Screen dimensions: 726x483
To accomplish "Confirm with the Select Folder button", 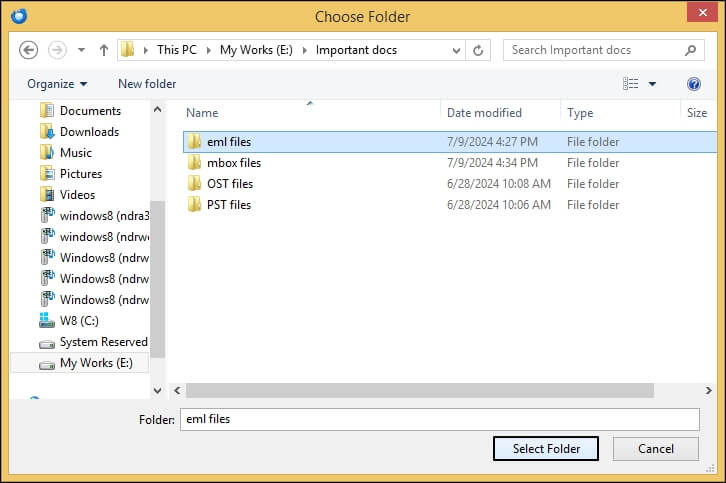I will (546, 449).
